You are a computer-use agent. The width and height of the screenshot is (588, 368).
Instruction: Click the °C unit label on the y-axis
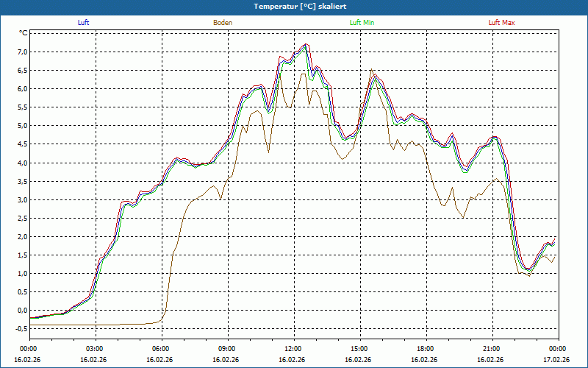(24, 33)
